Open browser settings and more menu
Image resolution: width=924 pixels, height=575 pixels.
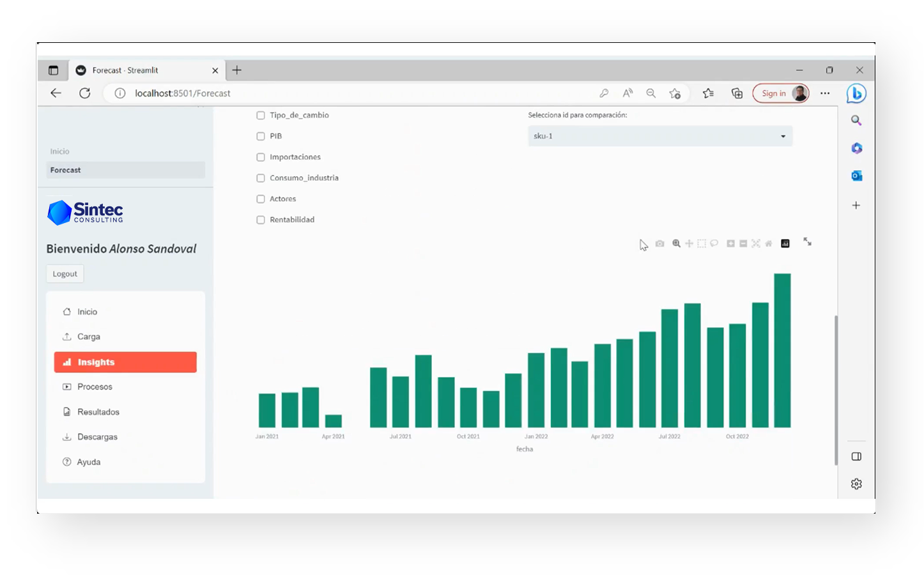[x=825, y=93]
